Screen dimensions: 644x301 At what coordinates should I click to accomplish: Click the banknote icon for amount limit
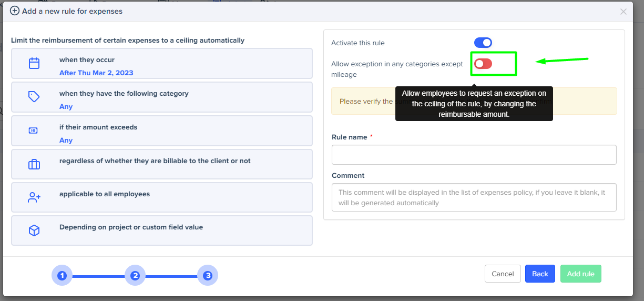pyautogui.click(x=33, y=130)
